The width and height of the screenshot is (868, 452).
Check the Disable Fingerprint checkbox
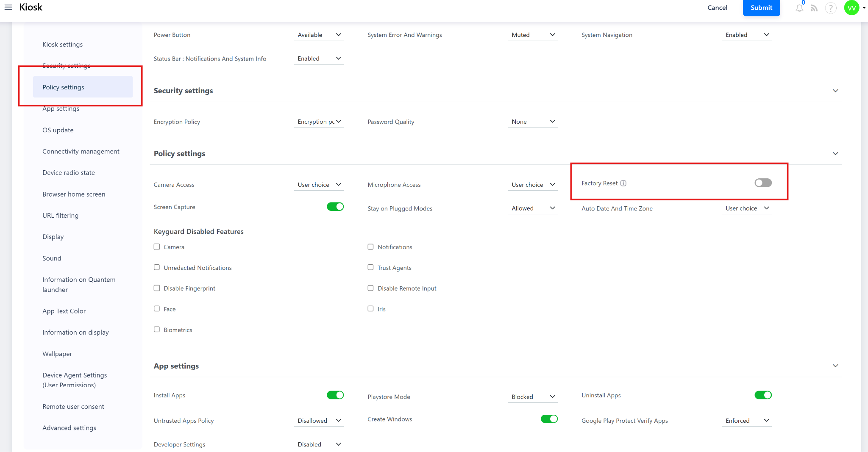tap(157, 288)
